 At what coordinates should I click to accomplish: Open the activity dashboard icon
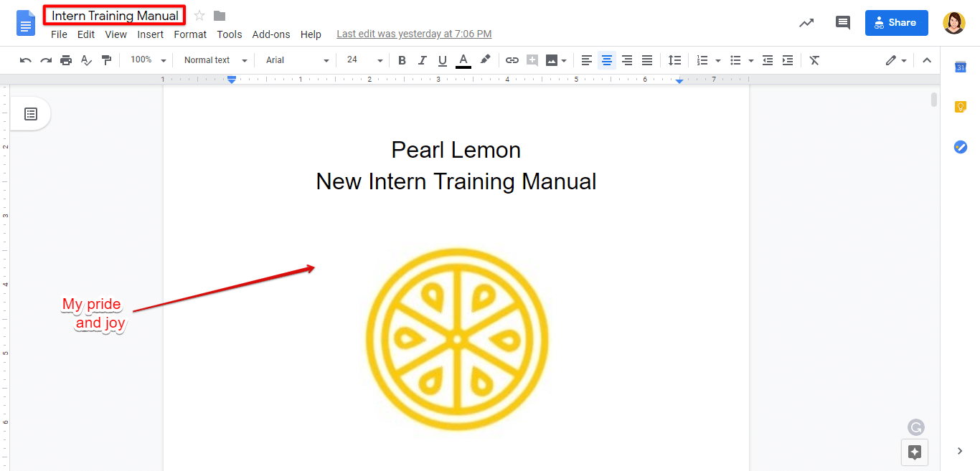click(x=806, y=23)
